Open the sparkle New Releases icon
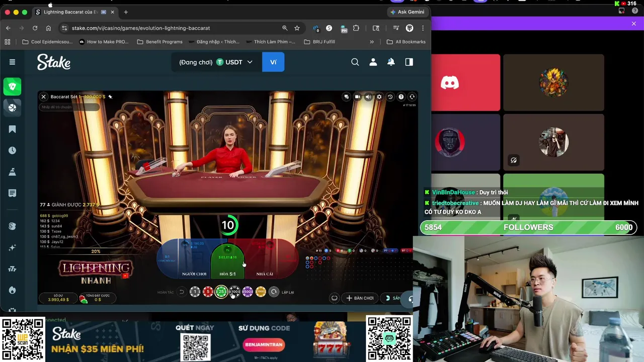 [x=12, y=247]
